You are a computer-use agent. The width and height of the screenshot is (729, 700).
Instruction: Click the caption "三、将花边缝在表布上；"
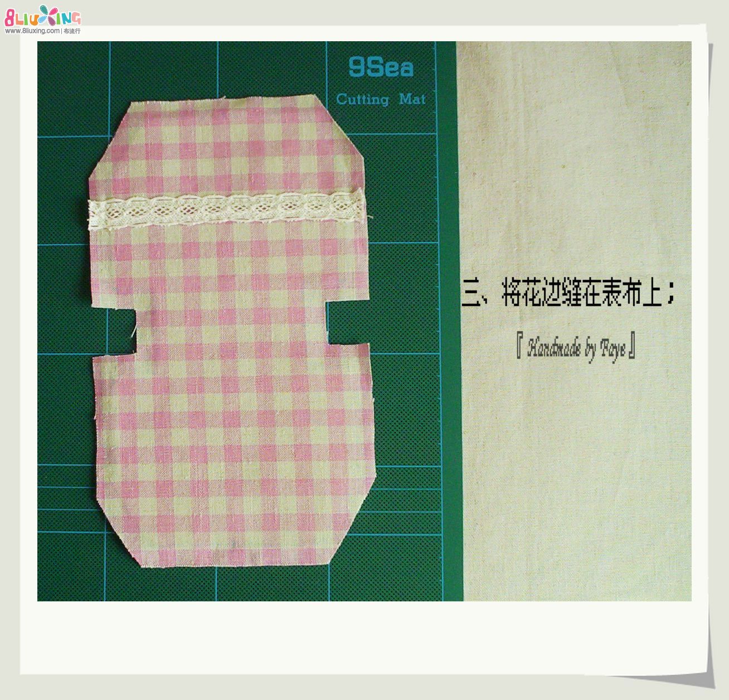point(569,291)
